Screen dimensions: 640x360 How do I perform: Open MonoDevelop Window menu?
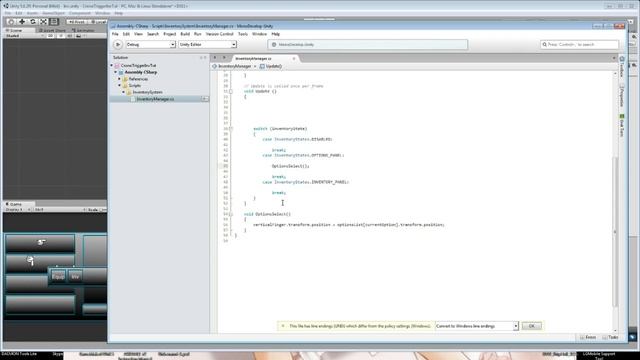coord(259,34)
